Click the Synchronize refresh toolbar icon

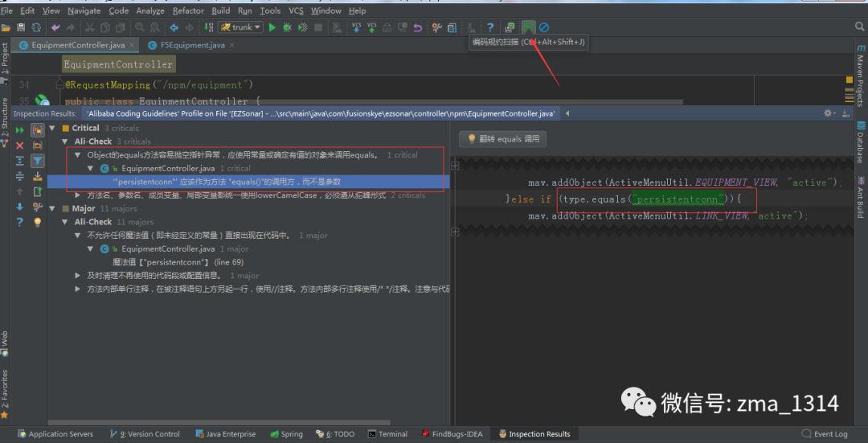(36, 27)
